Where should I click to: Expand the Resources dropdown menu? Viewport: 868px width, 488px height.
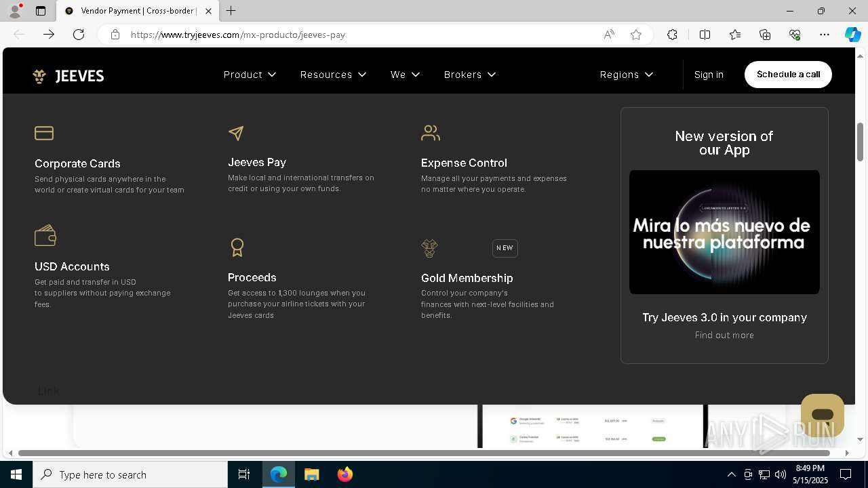coord(333,75)
